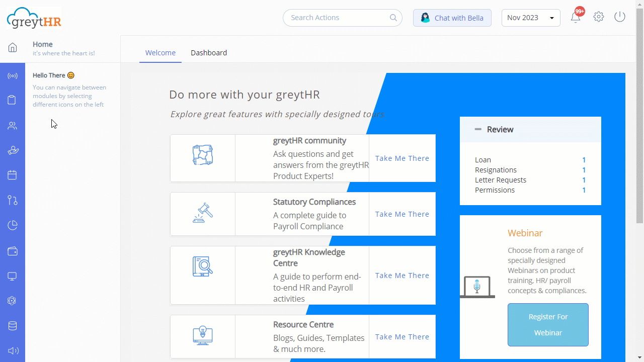644x362 pixels.
Task: Open the Resignations review count
Action: click(584, 170)
